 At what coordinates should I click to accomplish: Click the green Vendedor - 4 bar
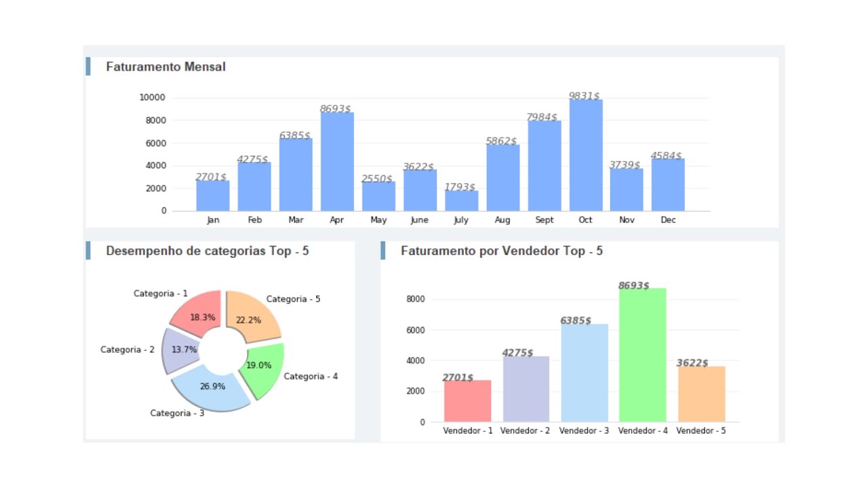click(x=642, y=355)
